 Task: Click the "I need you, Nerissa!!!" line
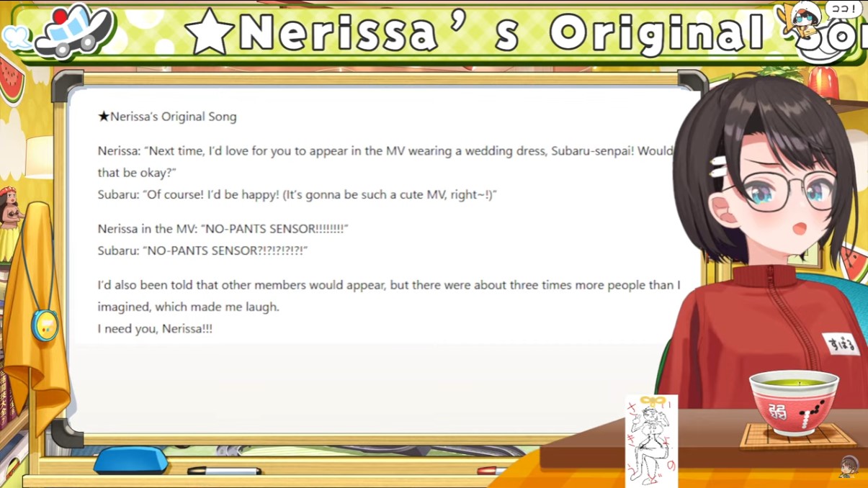(155, 329)
